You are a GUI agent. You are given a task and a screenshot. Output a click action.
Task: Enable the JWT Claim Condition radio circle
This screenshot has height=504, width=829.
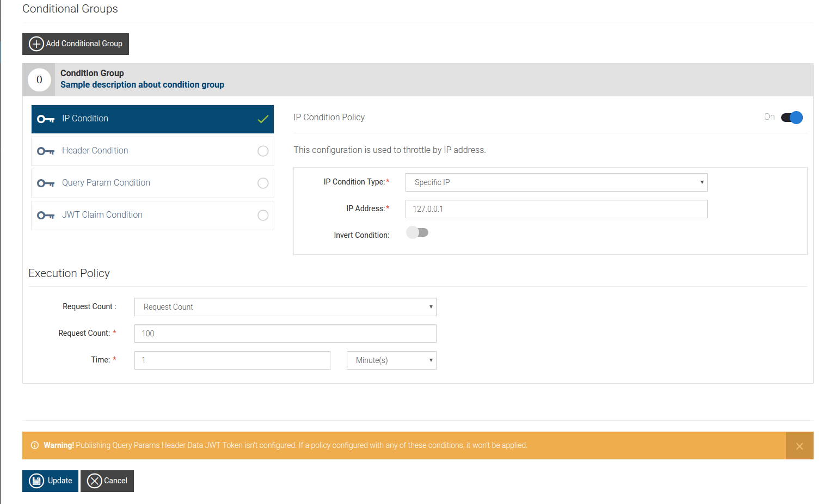point(263,216)
